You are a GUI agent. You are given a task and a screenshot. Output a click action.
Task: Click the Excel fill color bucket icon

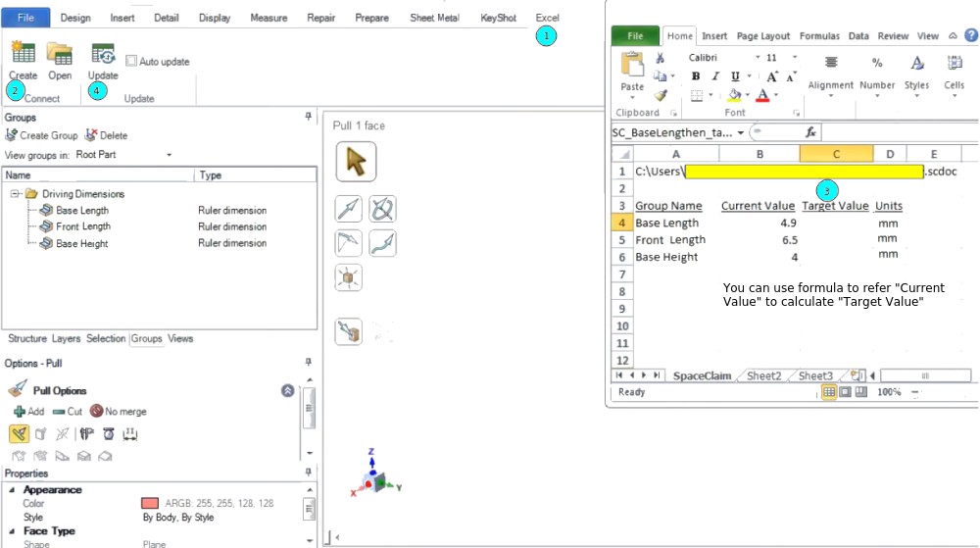[734, 95]
